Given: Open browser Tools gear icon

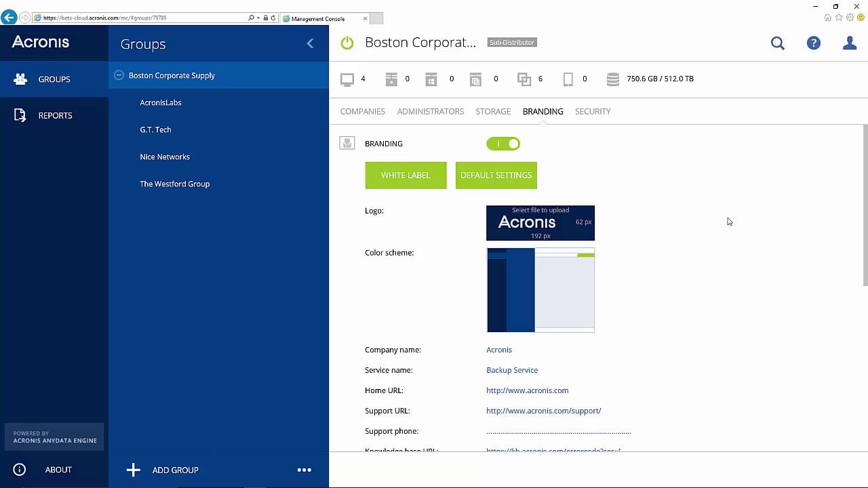Looking at the screenshot, I should [x=850, y=18].
